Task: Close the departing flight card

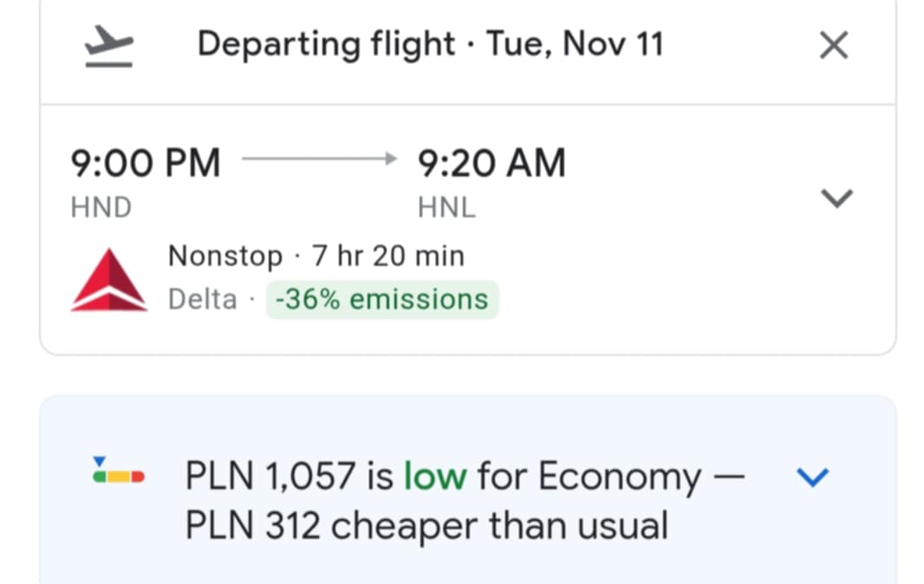Action: (x=834, y=45)
